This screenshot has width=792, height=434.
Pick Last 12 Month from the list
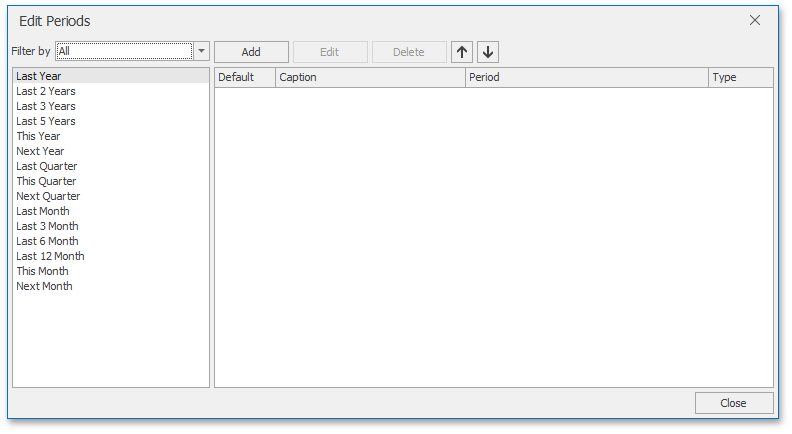(x=50, y=256)
